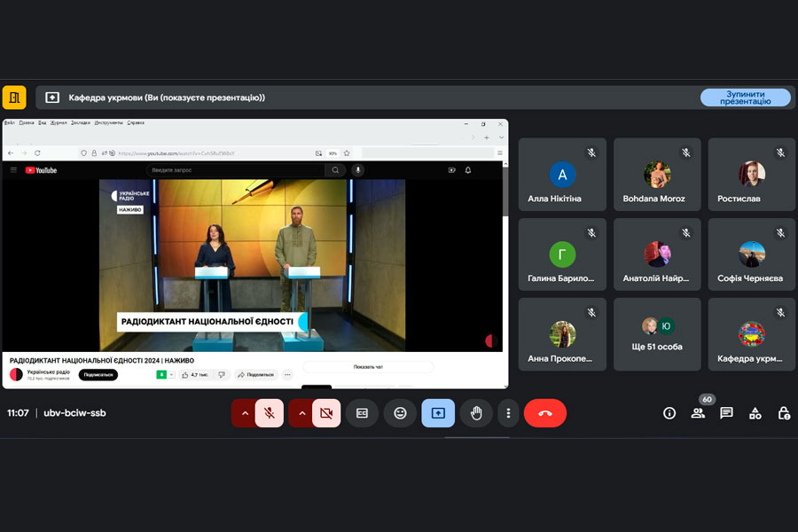Open browser hamburger application menu
This screenshot has width=798, height=532.
500,153
